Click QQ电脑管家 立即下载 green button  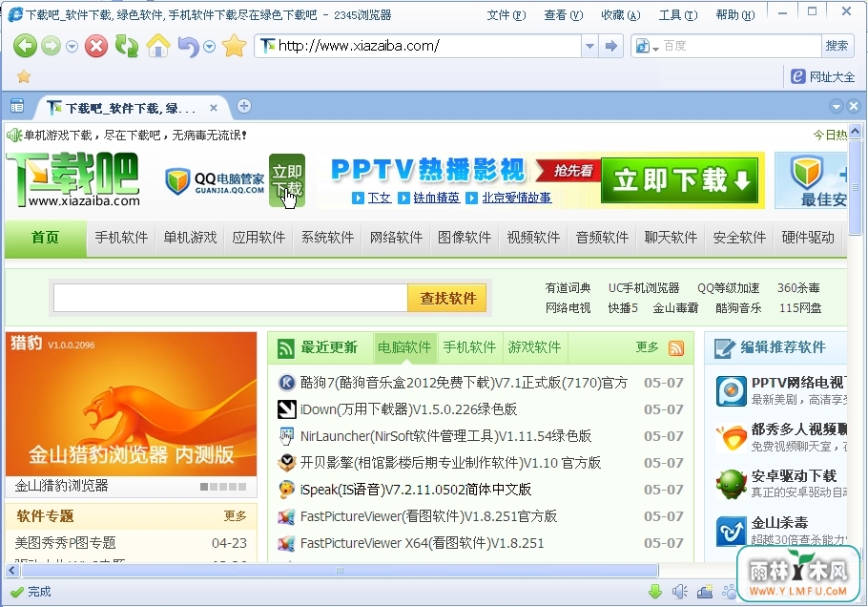point(287,180)
